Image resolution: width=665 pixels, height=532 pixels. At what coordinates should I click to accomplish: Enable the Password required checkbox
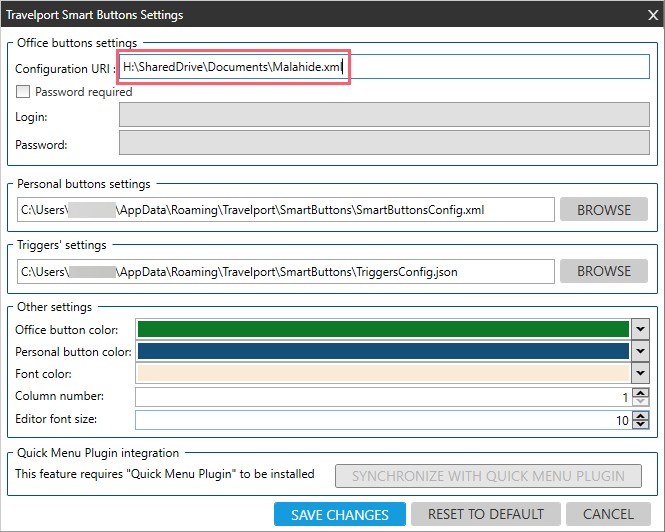pyautogui.click(x=23, y=92)
